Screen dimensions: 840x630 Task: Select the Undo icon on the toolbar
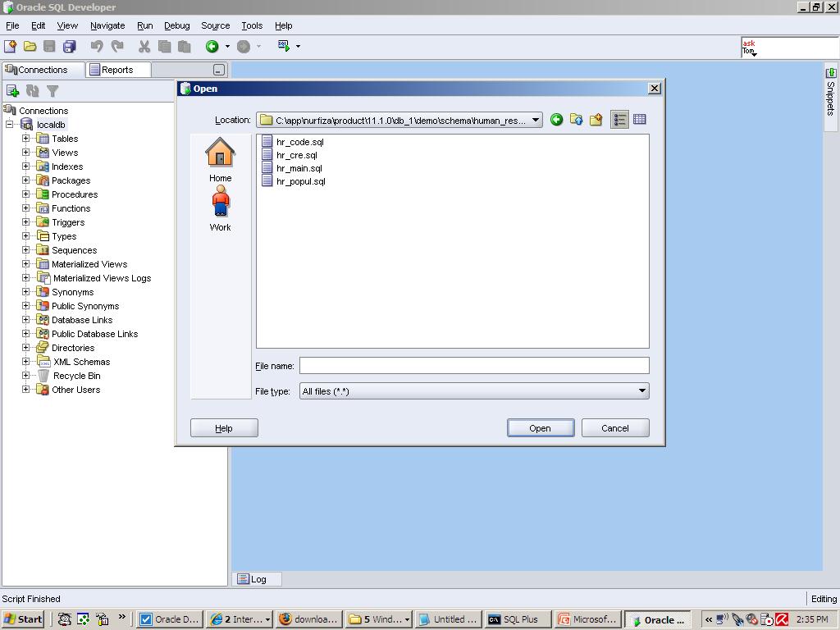(97, 47)
